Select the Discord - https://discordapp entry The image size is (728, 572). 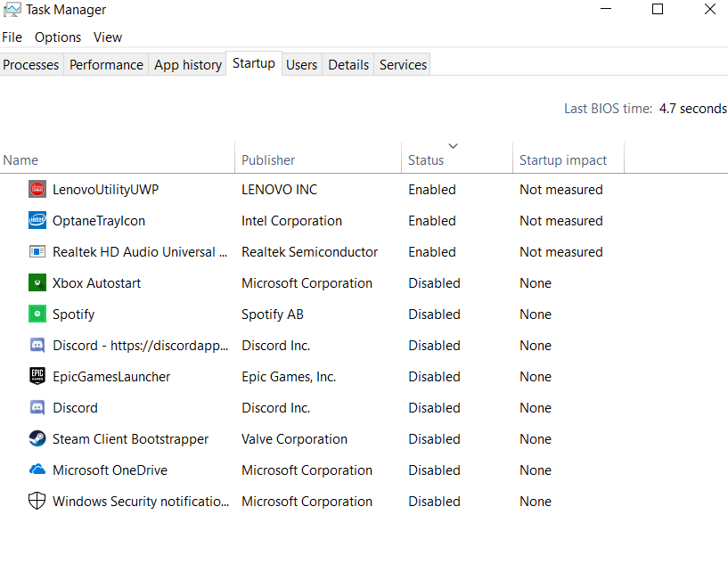140,346
